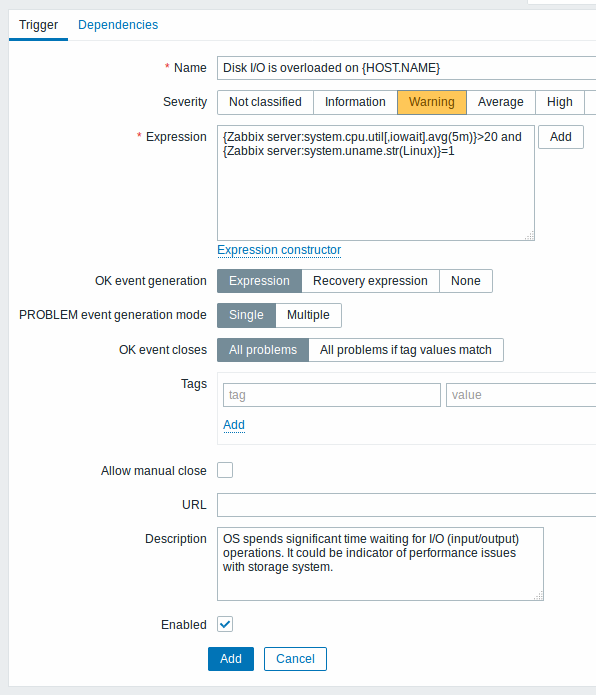Click the trigger Name input field

pyautogui.click(x=406, y=68)
